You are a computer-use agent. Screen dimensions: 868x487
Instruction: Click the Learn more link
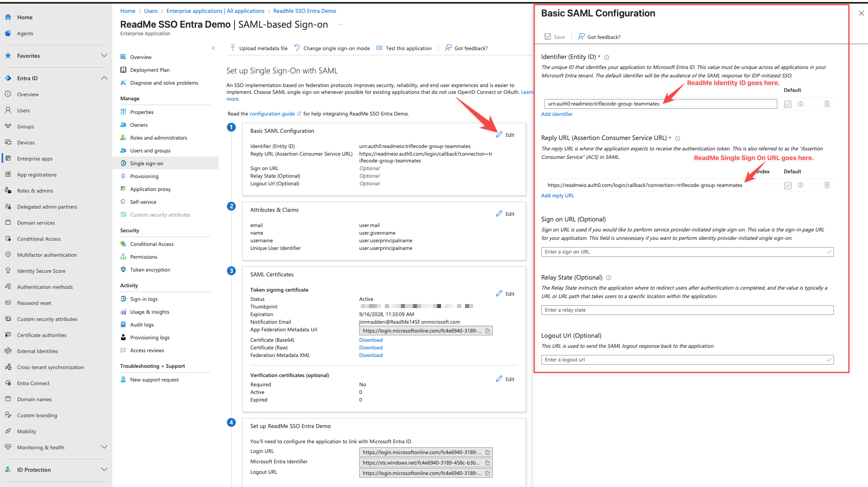[x=527, y=92]
